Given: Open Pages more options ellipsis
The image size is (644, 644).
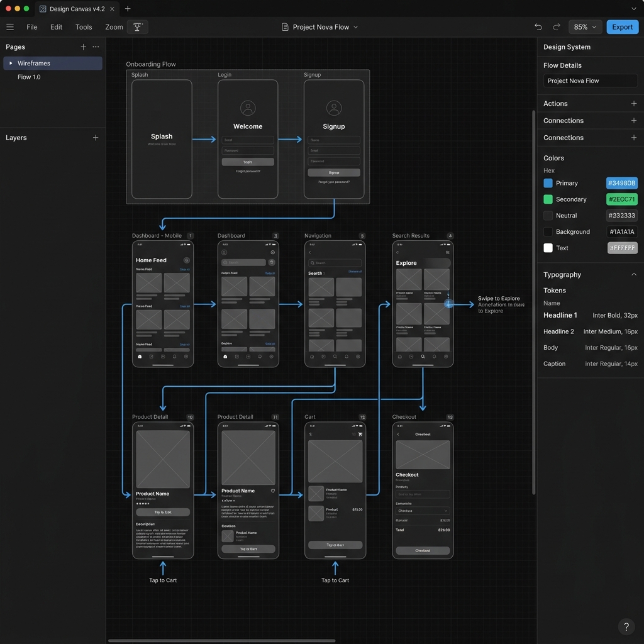Looking at the screenshot, I should [x=96, y=47].
